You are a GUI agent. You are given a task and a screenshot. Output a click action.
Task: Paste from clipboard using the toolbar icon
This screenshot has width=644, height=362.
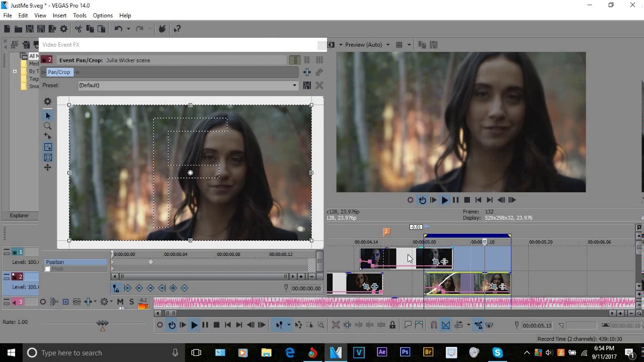click(x=102, y=29)
